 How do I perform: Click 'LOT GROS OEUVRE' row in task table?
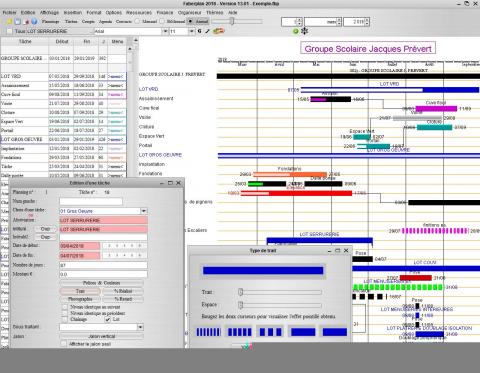tap(63, 139)
